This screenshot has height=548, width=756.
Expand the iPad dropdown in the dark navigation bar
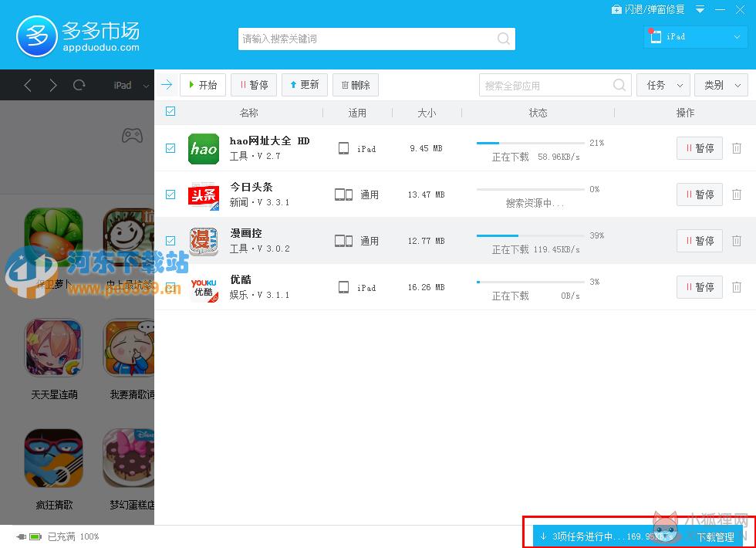(131, 86)
